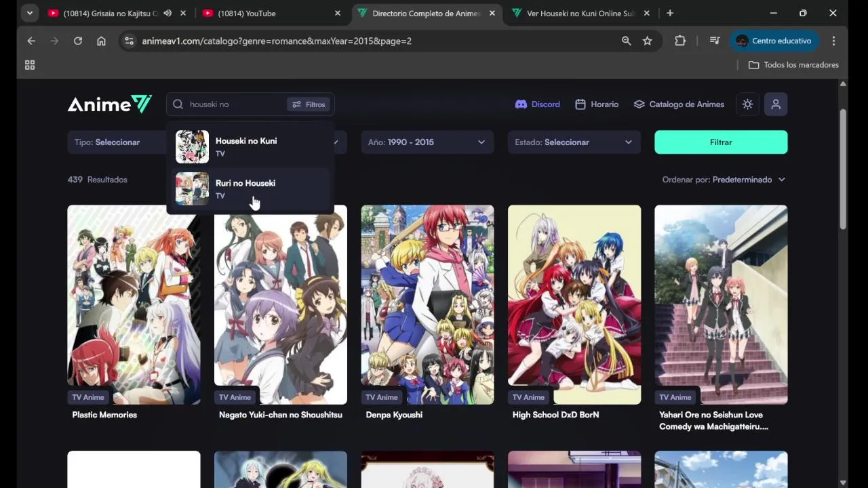Close the (10814) YouTube tab
This screenshot has width=868, height=488.
pos(338,13)
